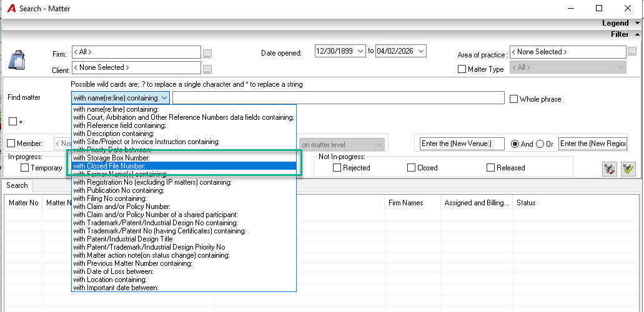Check the Temporary in-progress checkbox
The width and height of the screenshot is (644, 312).
click(24, 167)
